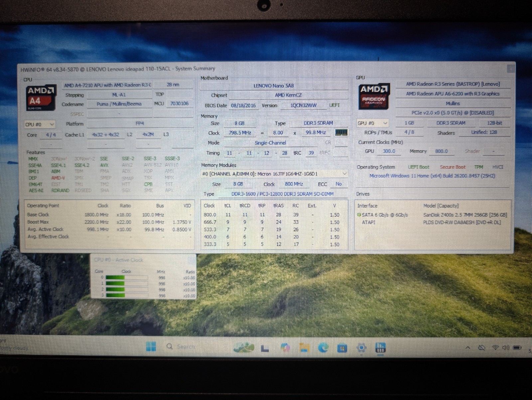Image resolution: width=532 pixels, height=400 pixels.
Task: Click the crossed-out tray icon beside Wi-Fi
Action: click(x=481, y=348)
